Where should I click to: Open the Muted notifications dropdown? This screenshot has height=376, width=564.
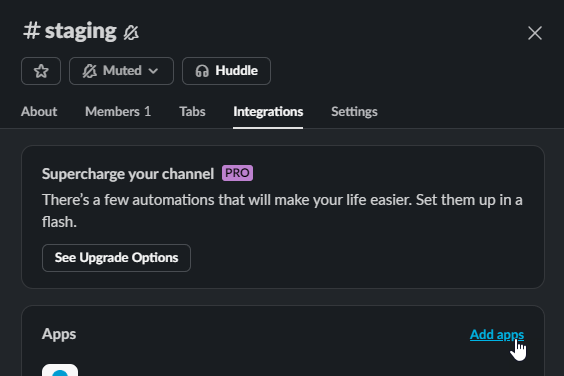click(121, 71)
